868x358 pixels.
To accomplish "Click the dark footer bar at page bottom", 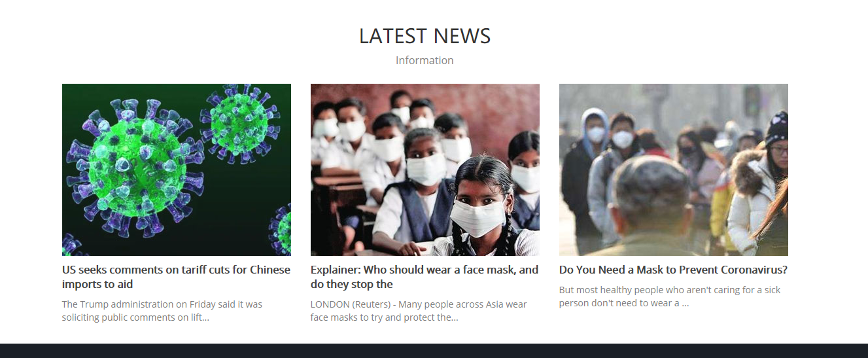I will (434, 351).
